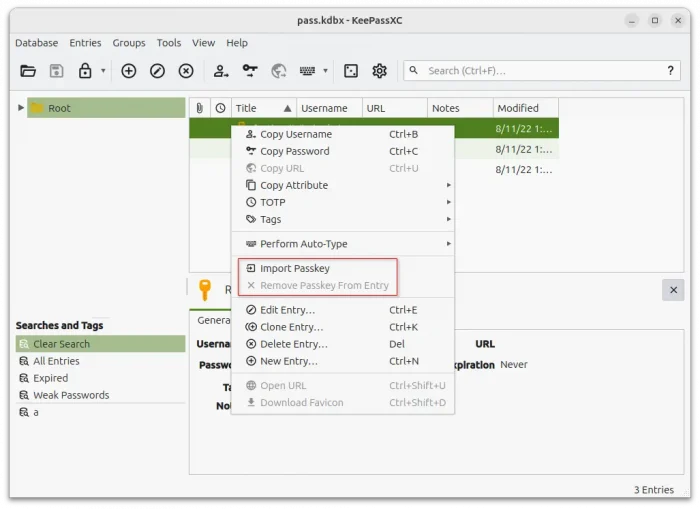This screenshot has width=700, height=509.
Task: Click the Delete Entry toolbar icon
Action: 186,71
